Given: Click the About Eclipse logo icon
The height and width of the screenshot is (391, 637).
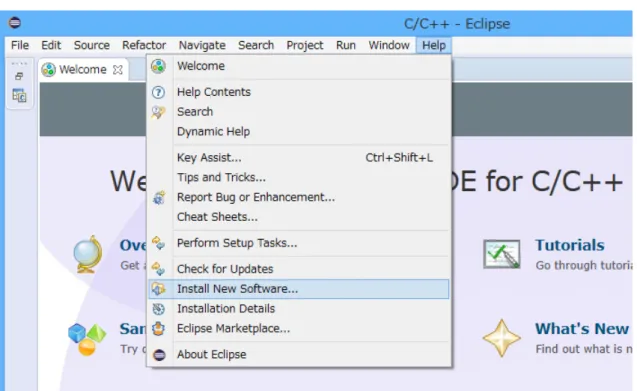Looking at the screenshot, I should point(159,355).
